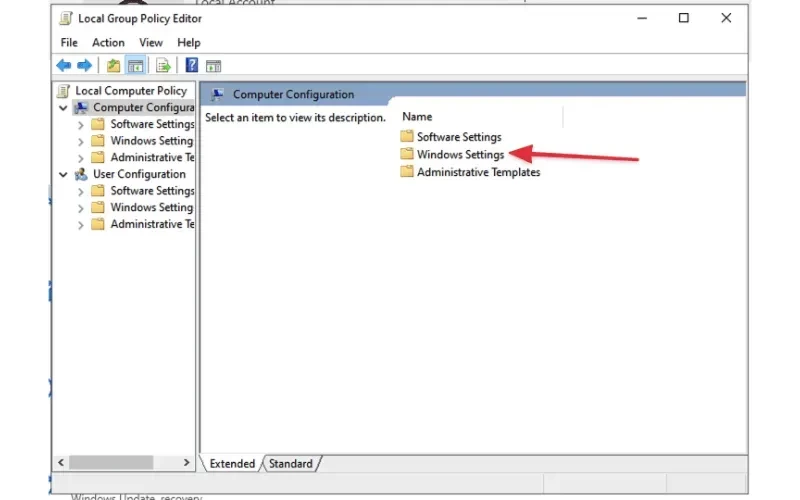Viewport: 800px width, 500px height.
Task: Expand Administrative Templates under Computer Configuration
Action: click(x=81, y=158)
